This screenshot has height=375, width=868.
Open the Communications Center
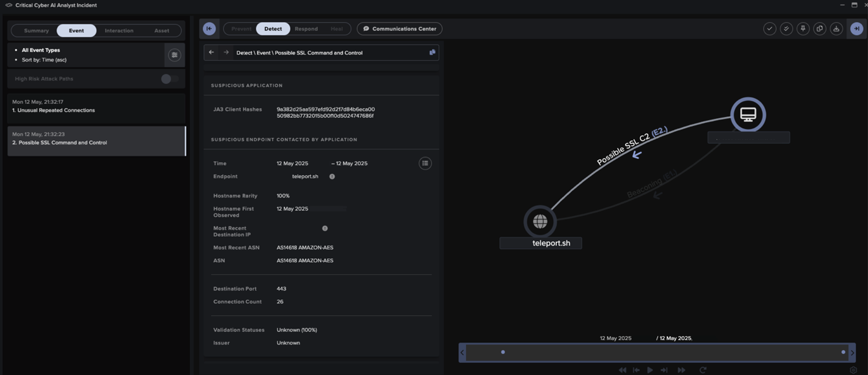[x=399, y=29]
